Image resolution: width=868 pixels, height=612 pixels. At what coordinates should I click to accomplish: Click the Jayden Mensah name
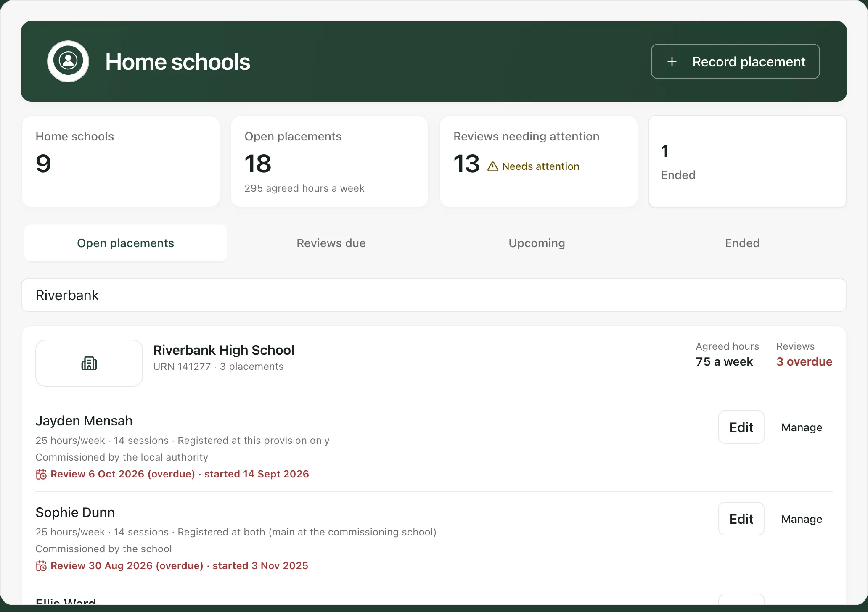pos(84,421)
